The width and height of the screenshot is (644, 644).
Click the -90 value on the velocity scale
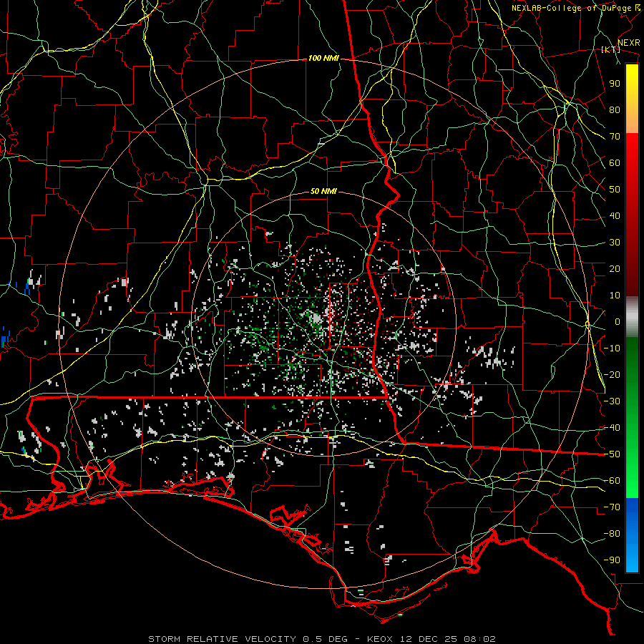pos(612,560)
